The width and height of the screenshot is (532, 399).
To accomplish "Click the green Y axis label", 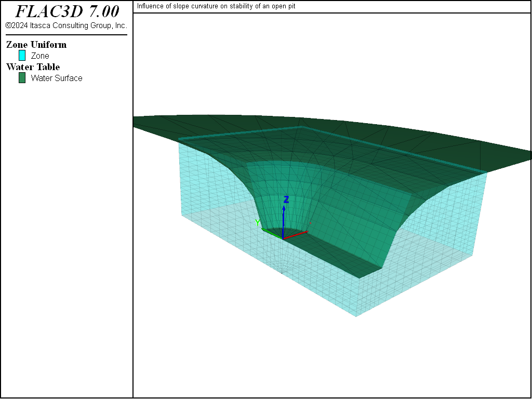I will (x=258, y=223).
